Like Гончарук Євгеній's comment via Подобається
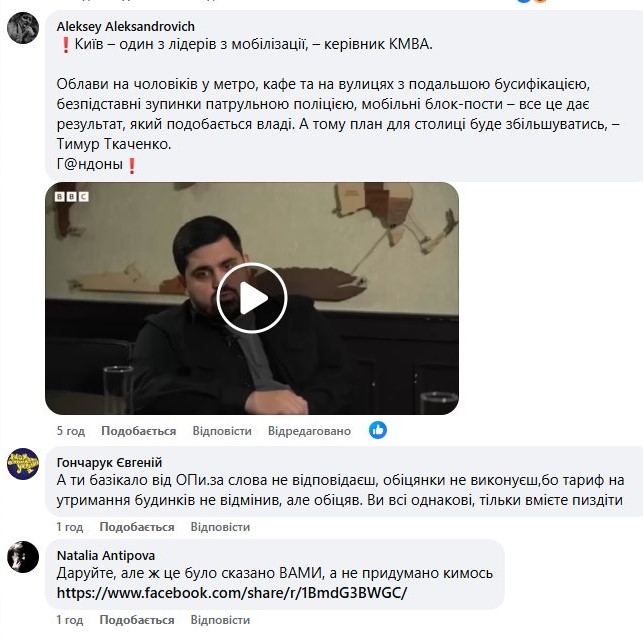Viewport: 643px width, 639px height. coord(138,527)
